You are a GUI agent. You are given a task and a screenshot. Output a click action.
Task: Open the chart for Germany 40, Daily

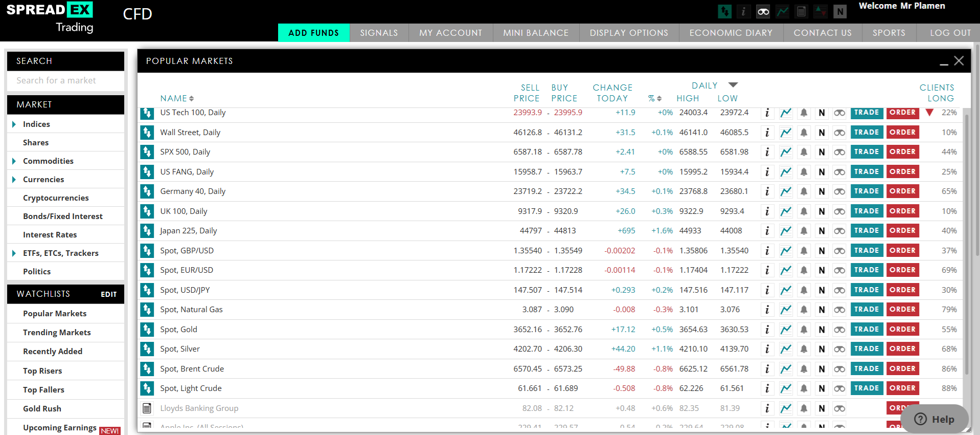point(786,191)
